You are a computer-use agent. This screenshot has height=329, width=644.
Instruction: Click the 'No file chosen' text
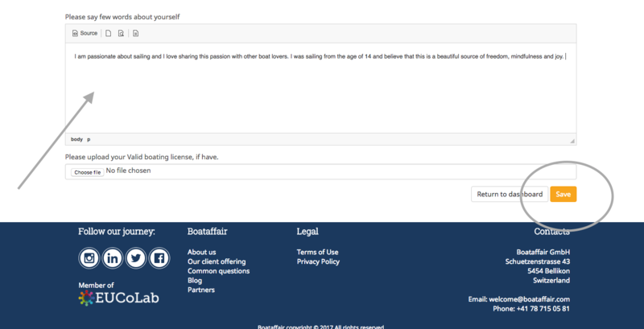point(128,171)
